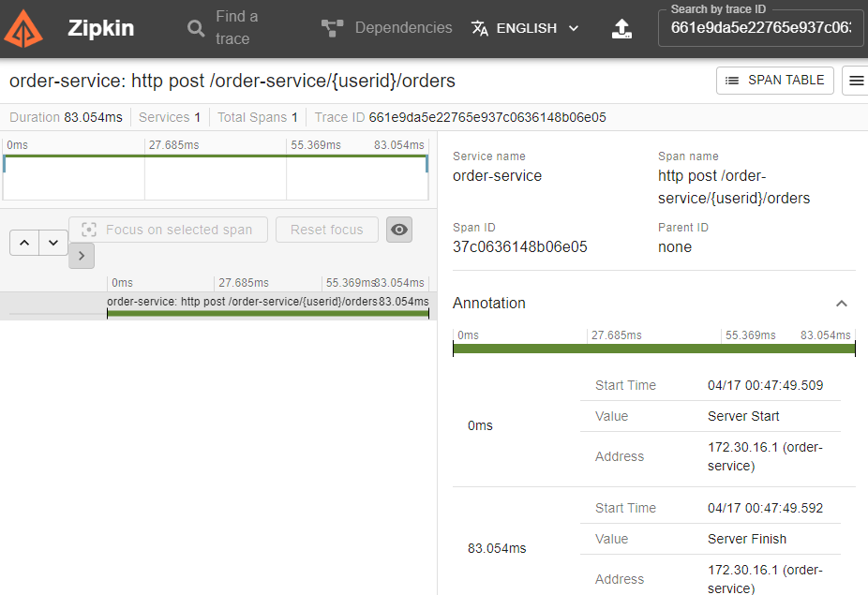Click the Server Start annotation value
This screenshot has height=595, width=868.
[743, 416]
